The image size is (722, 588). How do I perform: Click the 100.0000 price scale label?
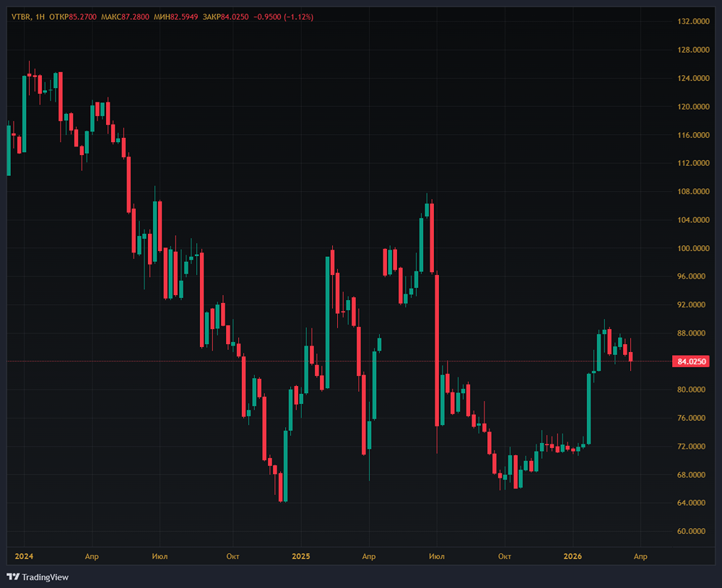(690, 248)
